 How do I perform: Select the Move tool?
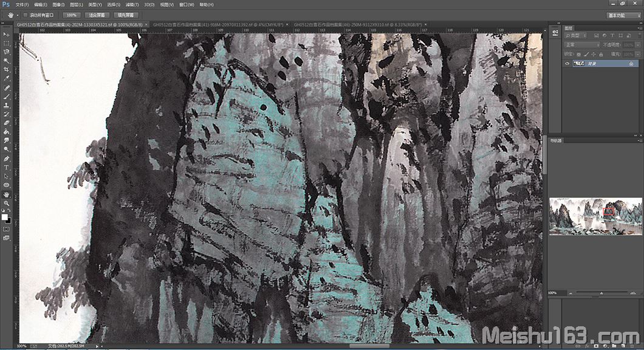[6, 34]
